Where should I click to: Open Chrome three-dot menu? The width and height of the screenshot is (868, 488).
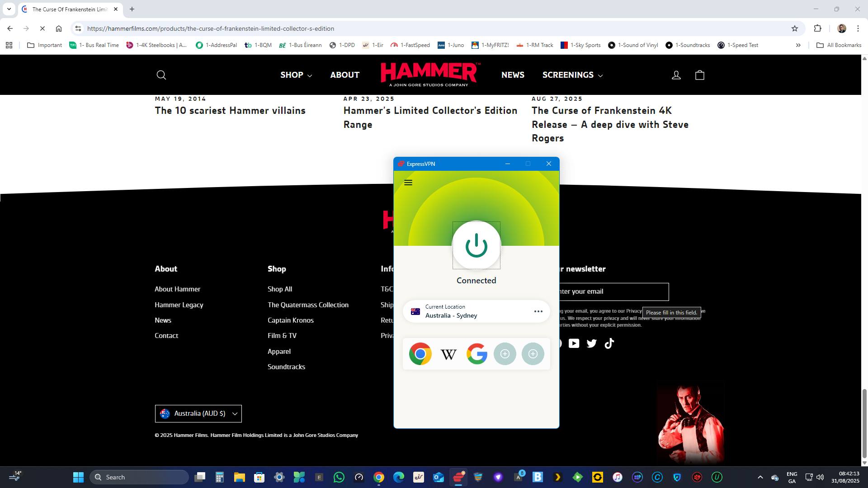pyautogui.click(x=858, y=28)
